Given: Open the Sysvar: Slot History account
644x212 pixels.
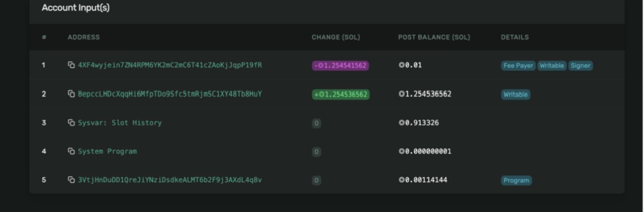Looking at the screenshot, I should 120,123.
